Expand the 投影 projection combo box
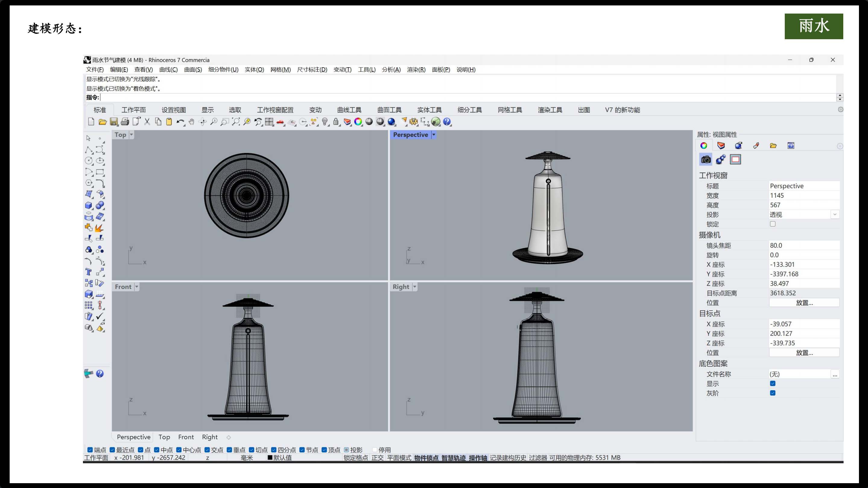The image size is (868, 488). tap(834, 214)
